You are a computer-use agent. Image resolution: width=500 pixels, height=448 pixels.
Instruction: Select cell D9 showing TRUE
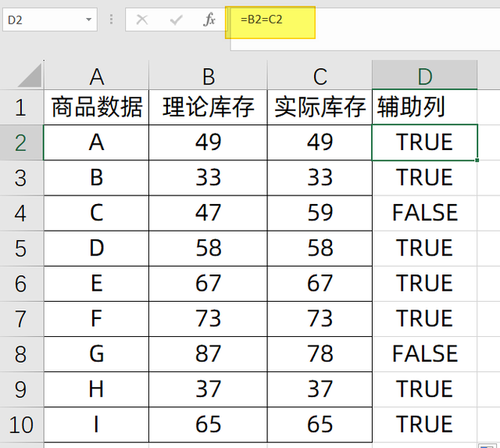[425, 389]
